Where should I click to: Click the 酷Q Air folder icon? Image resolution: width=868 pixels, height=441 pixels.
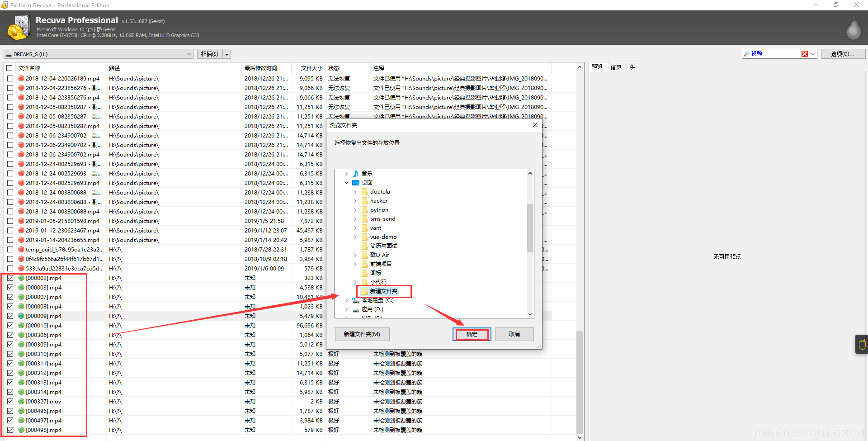[x=364, y=255]
